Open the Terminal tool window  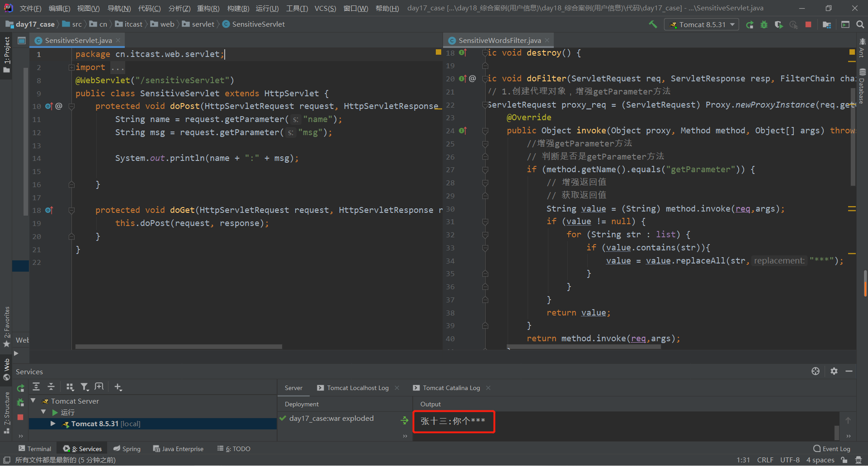point(35,449)
